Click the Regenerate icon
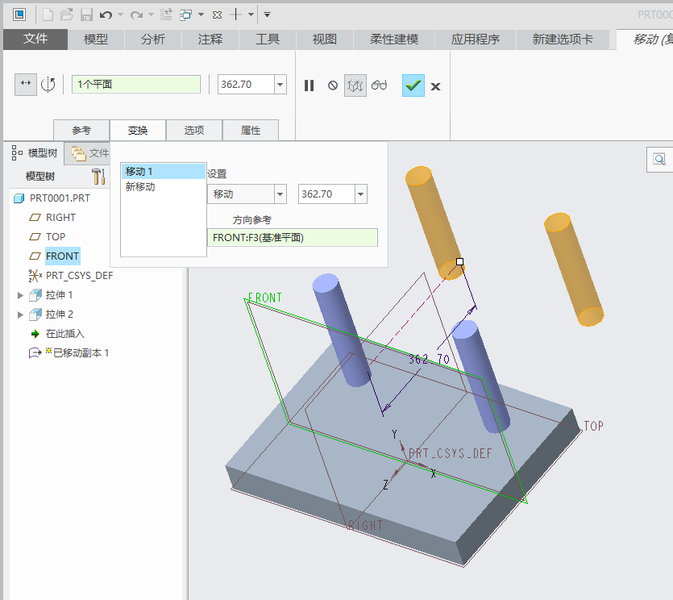 point(166,15)
